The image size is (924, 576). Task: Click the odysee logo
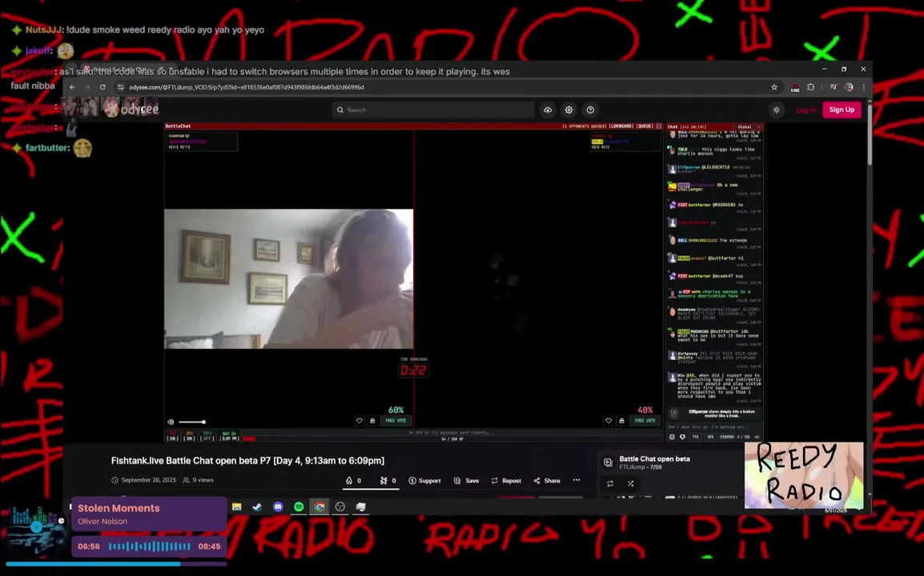[x=132, y=110]
